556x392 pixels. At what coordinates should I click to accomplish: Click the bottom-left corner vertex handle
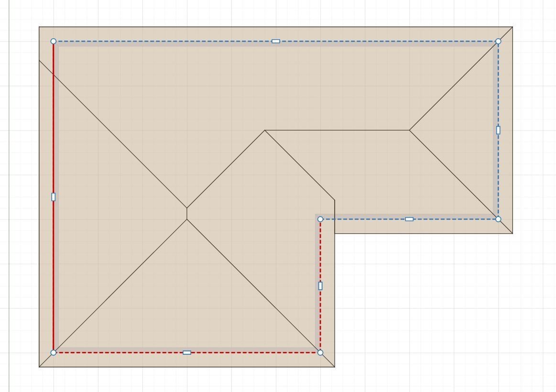[53, 353]
